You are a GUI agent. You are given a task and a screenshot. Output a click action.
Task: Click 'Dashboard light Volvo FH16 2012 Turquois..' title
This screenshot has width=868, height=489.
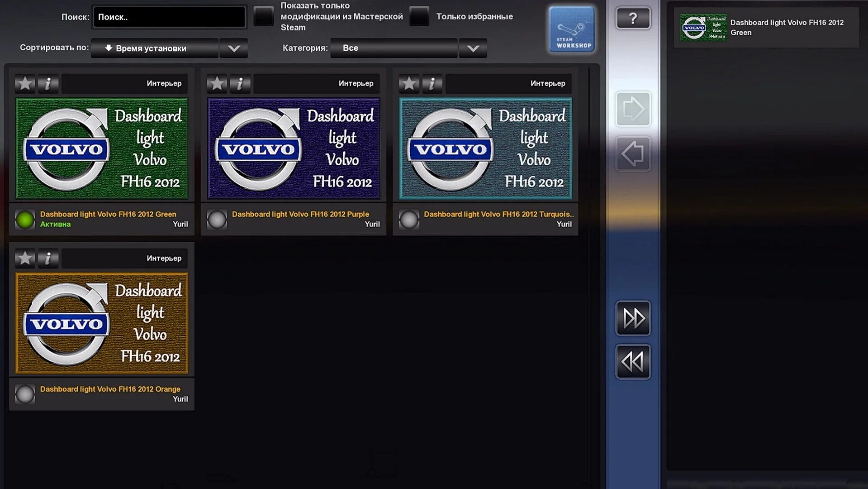coord(498,214)
